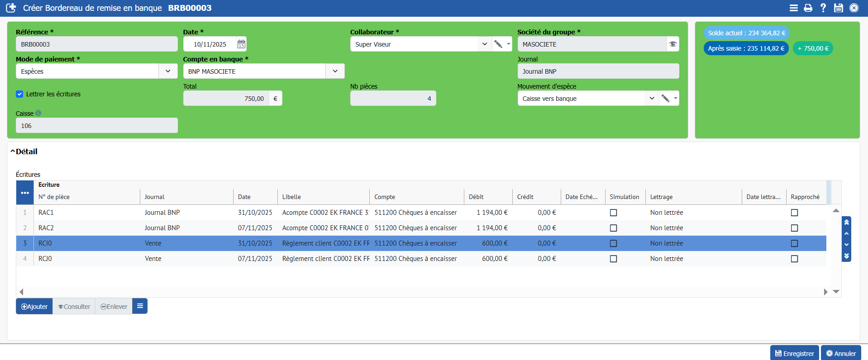Viewport: 868px width, 360px height.
Task: Collapse the Détail section
Action: [x=13, y=152]
